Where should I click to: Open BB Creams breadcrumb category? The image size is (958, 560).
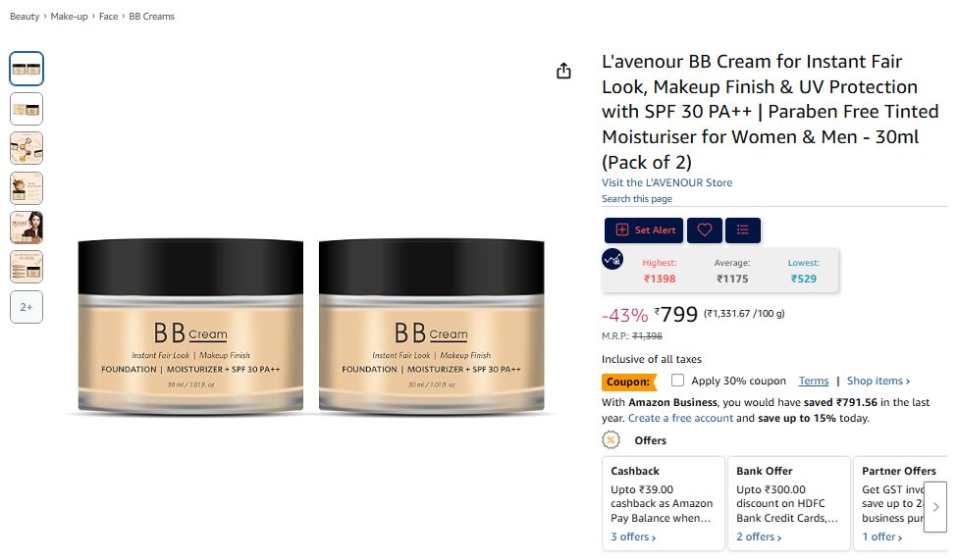click(151, 17)
